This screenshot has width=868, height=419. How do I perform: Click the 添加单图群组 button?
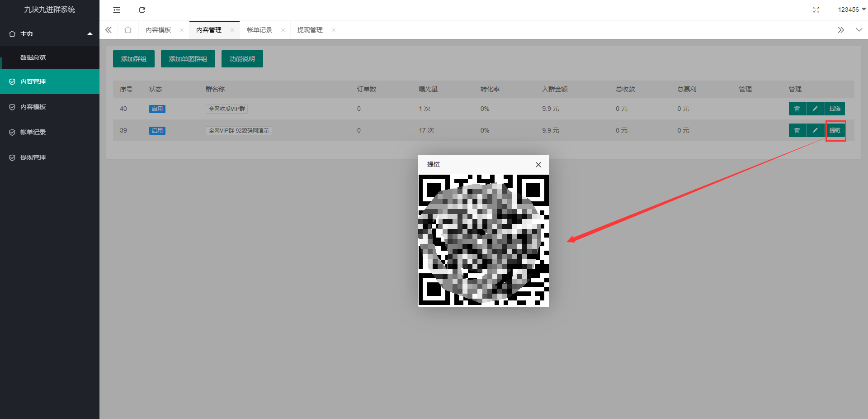click(x=188, y=59)
